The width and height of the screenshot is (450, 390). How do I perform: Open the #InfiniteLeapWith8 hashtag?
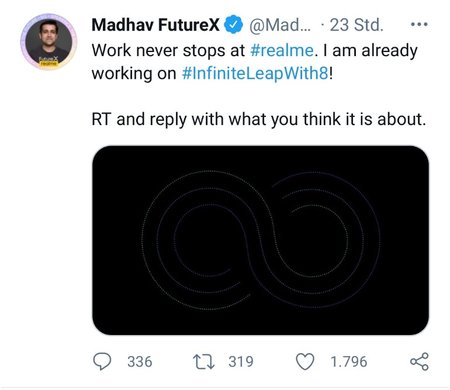(255, 73)
